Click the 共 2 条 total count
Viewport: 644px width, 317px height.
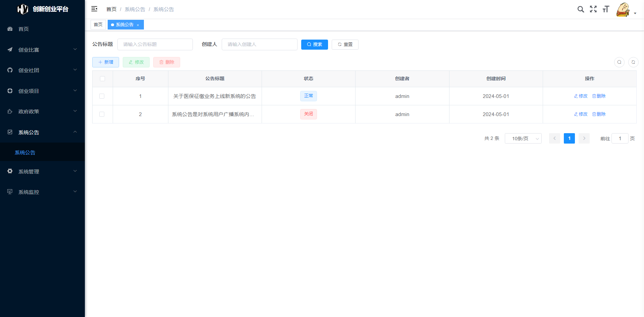click(x=492, y=139)
